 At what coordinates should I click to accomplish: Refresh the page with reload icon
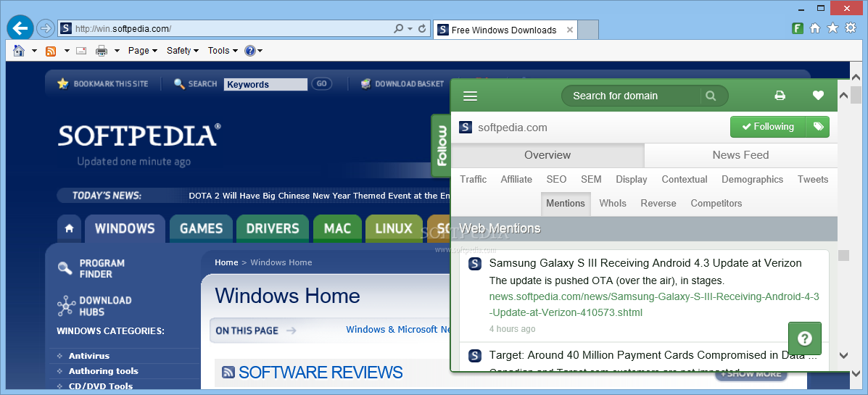click(x=422, y=29)
